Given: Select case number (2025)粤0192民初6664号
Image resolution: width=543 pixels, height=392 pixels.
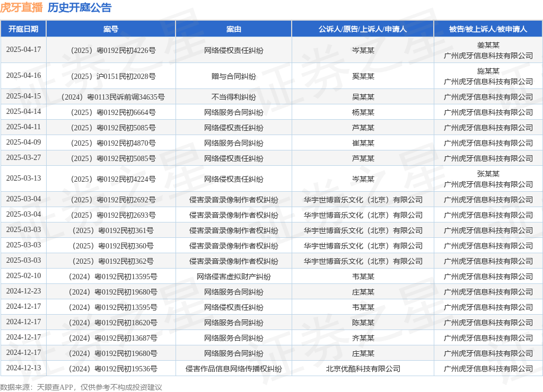Looking at the screenshot, I should click(113, 112).
